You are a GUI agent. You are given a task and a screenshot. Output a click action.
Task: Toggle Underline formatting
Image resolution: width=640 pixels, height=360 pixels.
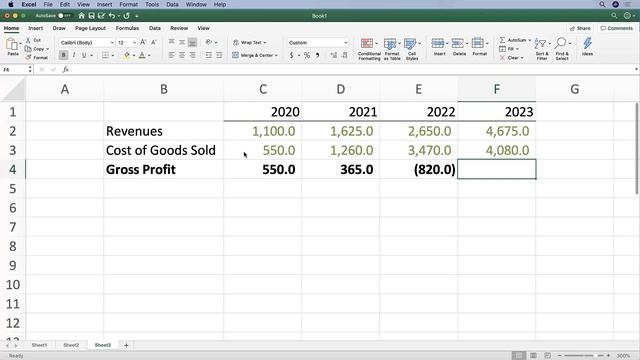[x=84, y=55]
